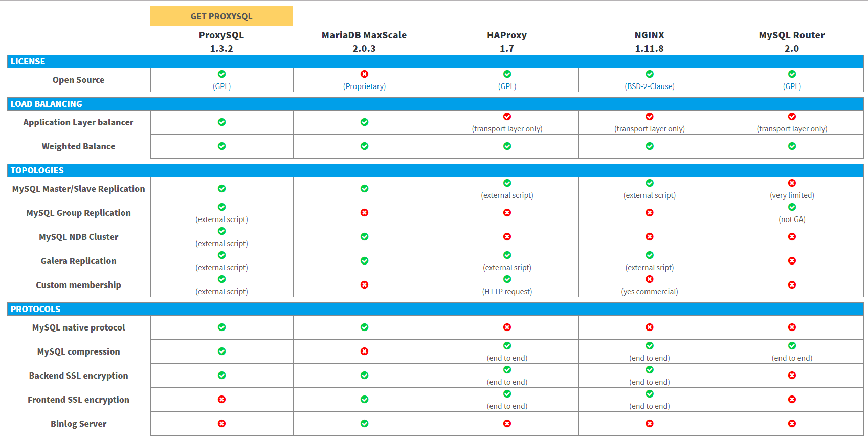Image resolution: width=868 pixels, height=440 pixels.
Task: Click MySQL Router's Backend SSL encryption red cross
Action: [792, 376]
